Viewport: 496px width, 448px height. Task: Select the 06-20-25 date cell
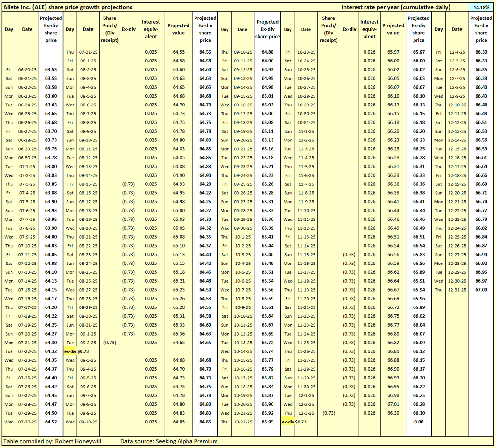(x=27, y=69)
